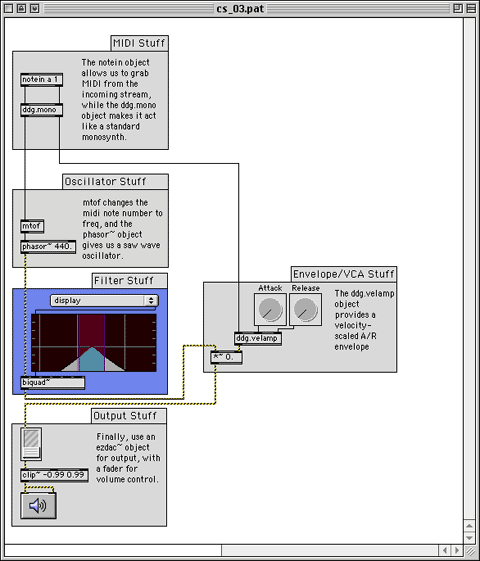This screenshot has width=480, height=561.
Task: Click the vertical scrollbar down arrow
Action: pos(469,538)
